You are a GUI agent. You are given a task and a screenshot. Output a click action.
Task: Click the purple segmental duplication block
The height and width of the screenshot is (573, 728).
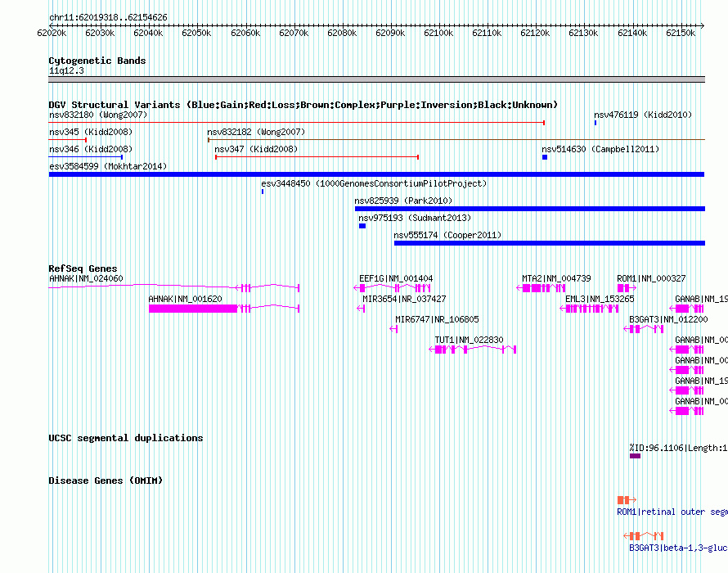click(x=635, y=456)
